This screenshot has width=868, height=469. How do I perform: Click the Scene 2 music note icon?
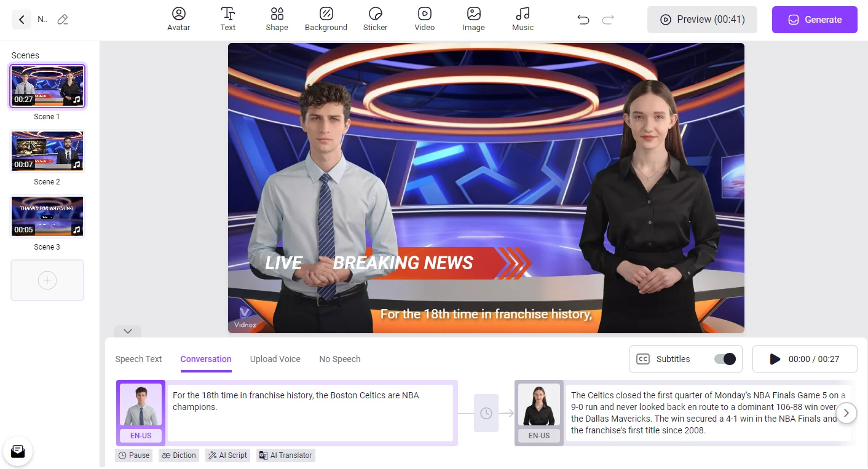point(77,165)
